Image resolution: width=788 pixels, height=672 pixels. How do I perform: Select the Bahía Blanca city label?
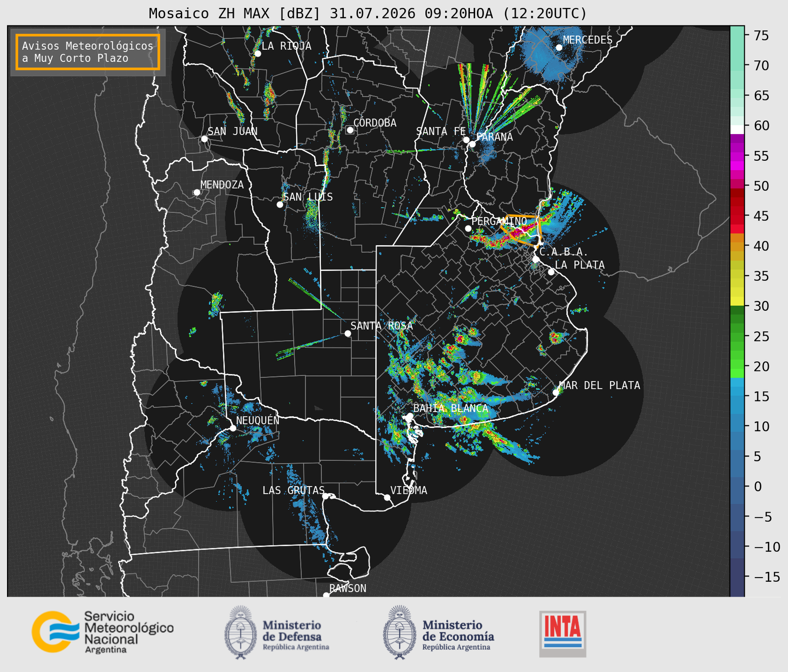click(451, 408)
